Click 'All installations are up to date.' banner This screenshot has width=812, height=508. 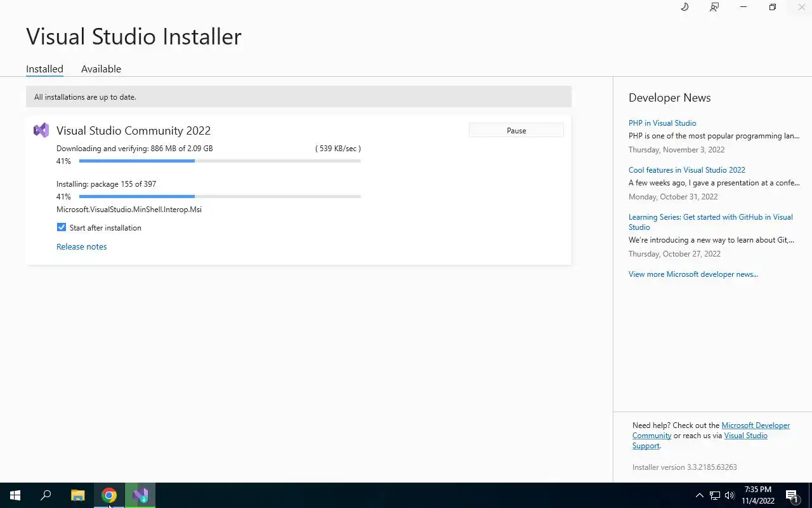(x=299, y=97)
